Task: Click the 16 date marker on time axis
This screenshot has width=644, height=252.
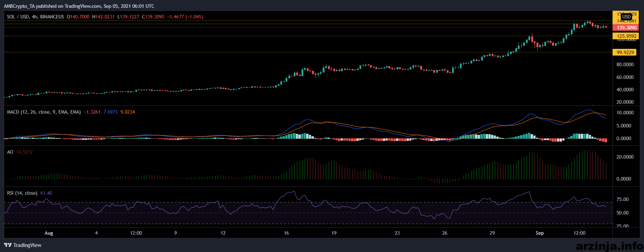Action: coord(286,233)
